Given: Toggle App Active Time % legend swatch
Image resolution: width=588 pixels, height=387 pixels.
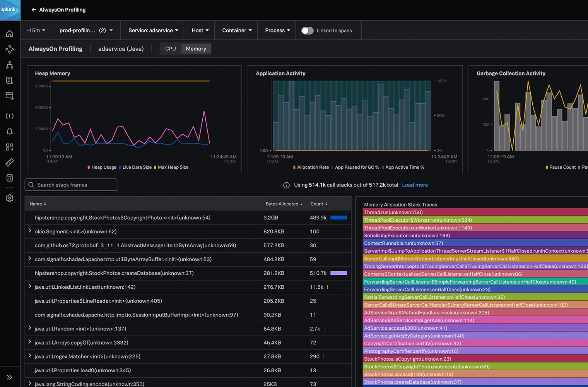Looking at the screenshot, I should [383, 167].
